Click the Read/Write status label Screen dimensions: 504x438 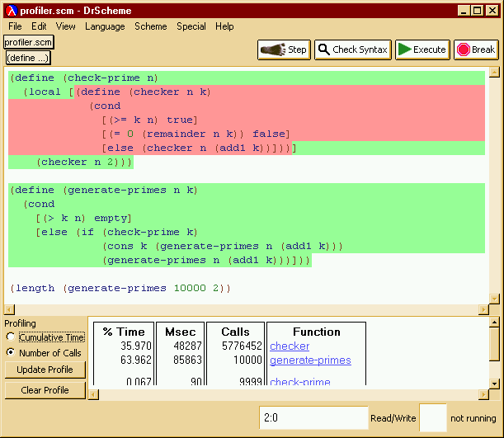[393, 418]
